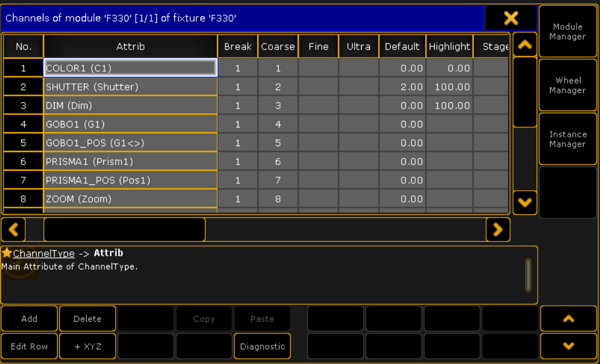Screen dimensions: 600x364
Task: Click the Copy button
Action: (204, 318)
